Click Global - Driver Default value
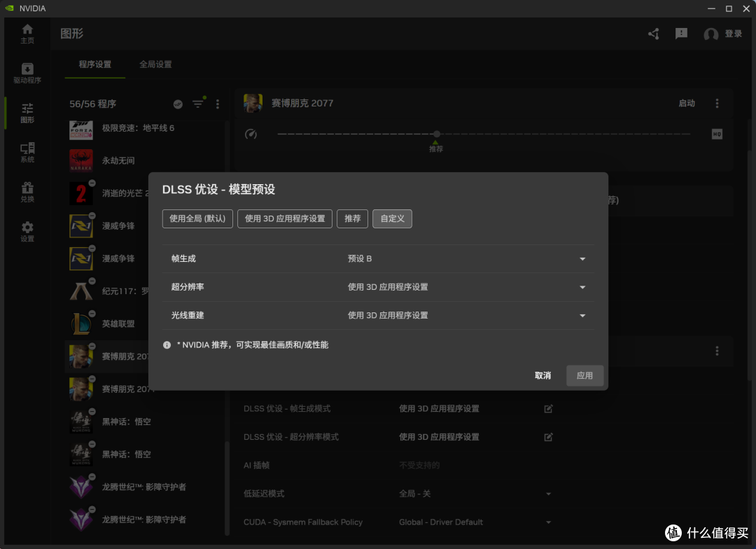 [x=441, y=522]
